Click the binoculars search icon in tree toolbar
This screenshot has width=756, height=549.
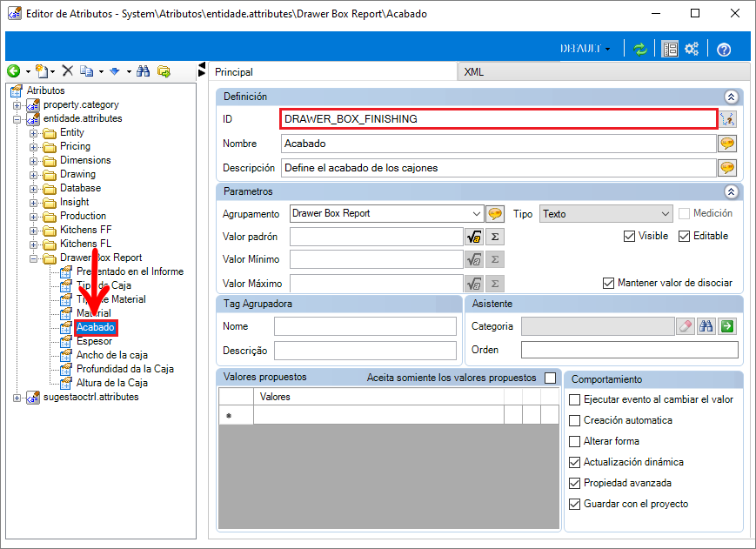click(x=144, y=71)
